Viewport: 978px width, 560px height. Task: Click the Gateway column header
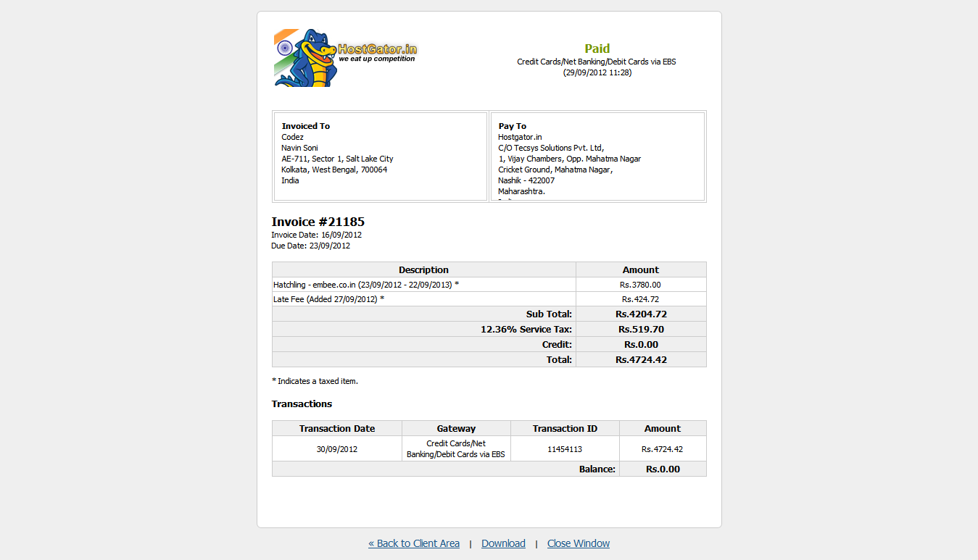tap(456, 429)
